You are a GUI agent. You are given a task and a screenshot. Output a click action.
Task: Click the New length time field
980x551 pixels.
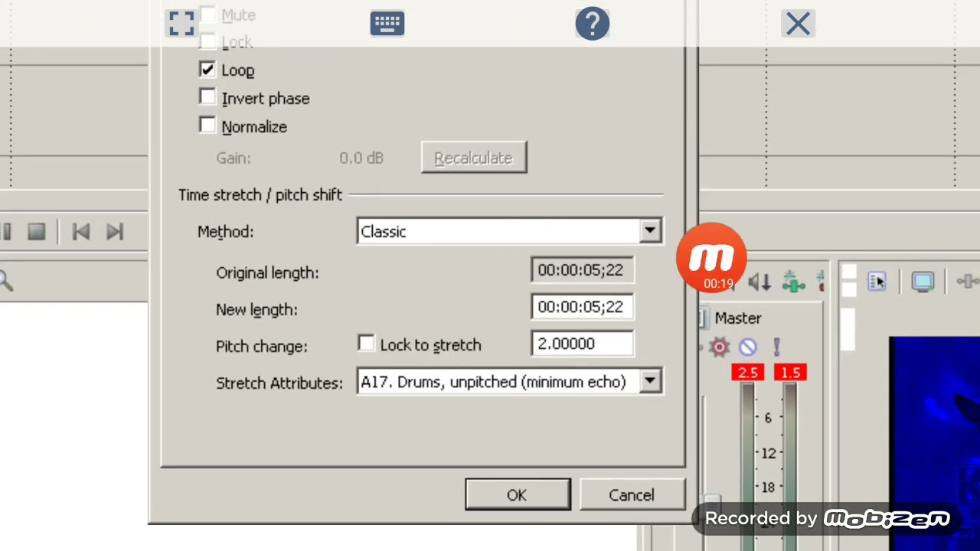point(582,307)
